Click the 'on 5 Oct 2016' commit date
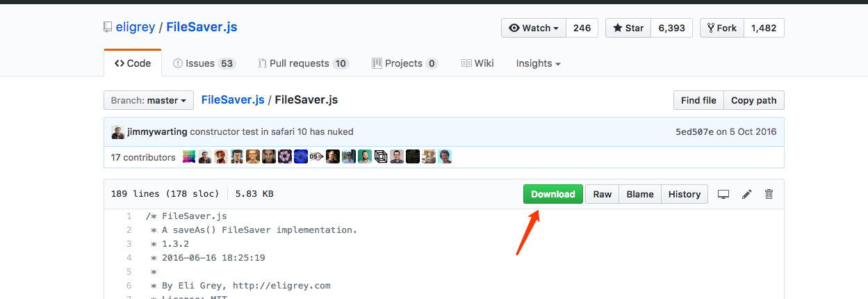 (746, 131)
